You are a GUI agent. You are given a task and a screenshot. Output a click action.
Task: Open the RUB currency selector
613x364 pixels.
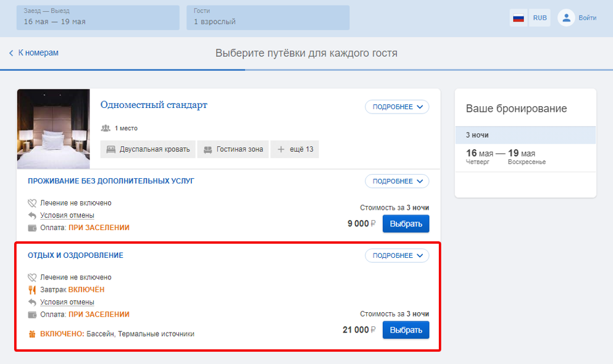click(x=540, y=18)
